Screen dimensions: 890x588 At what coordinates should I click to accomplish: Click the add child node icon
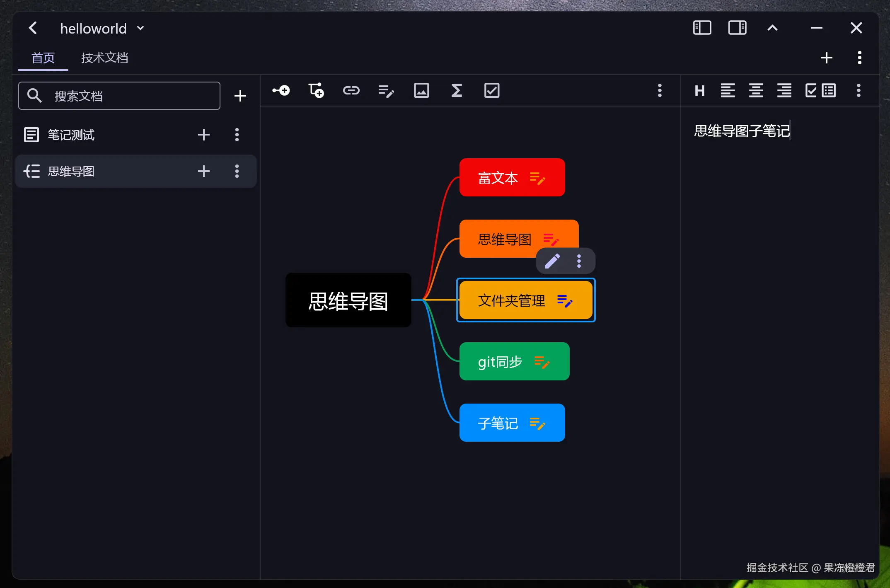(x=281, y=90)
